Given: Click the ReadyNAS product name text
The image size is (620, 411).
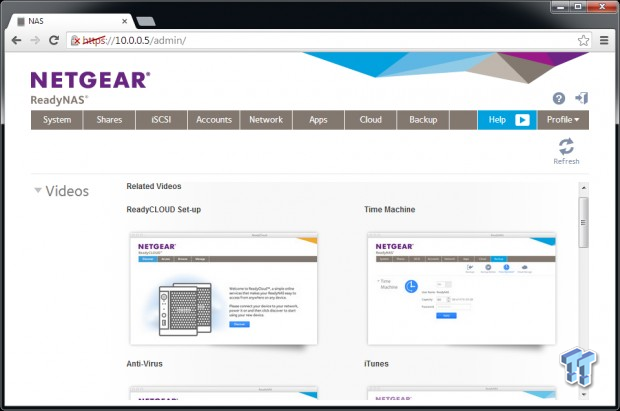Looking at the screenshot, I should click(x=59, y=100).
